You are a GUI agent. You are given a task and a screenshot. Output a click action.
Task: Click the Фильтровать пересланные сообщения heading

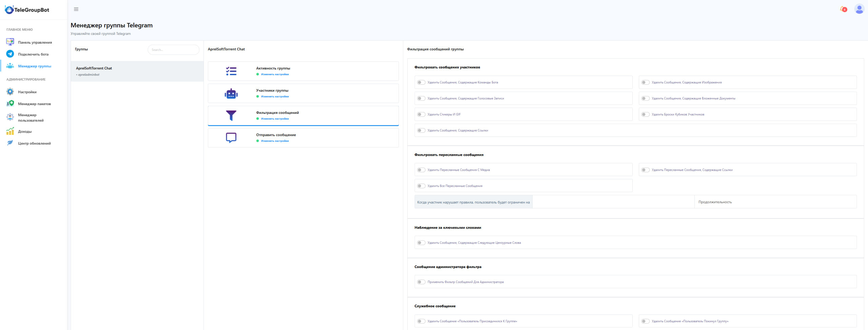pyautogui.click(x=449, y=155)
